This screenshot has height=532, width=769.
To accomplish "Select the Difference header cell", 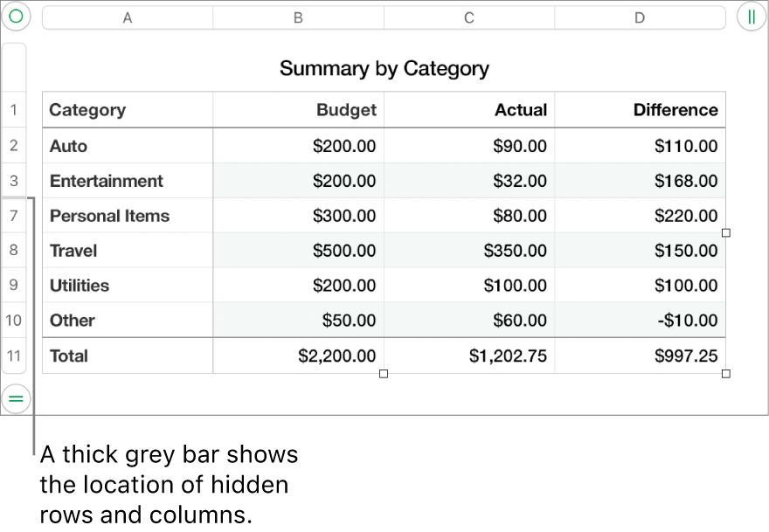I will (x=640, y=110).
